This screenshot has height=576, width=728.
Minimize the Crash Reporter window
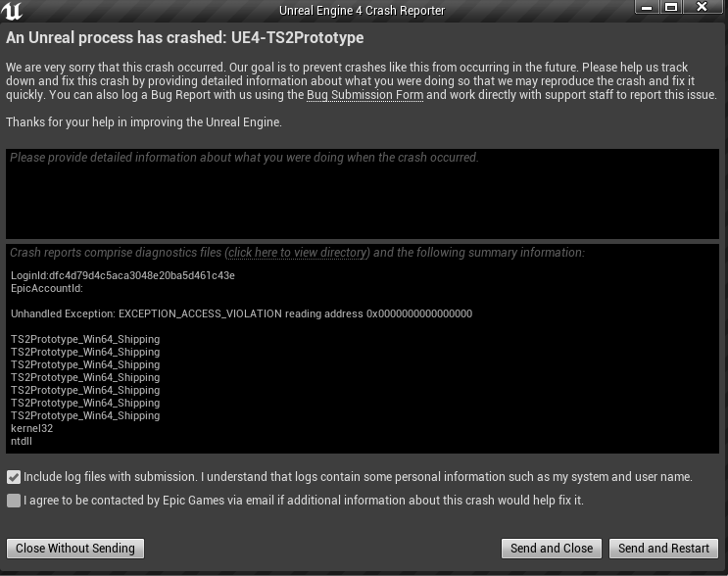tap(647, 7)
